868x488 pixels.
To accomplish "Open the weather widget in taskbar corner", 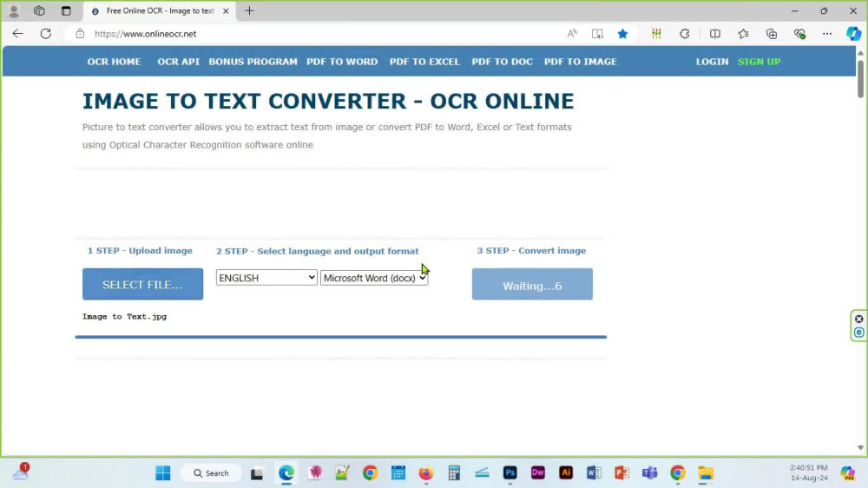I will tap(21, 472).
